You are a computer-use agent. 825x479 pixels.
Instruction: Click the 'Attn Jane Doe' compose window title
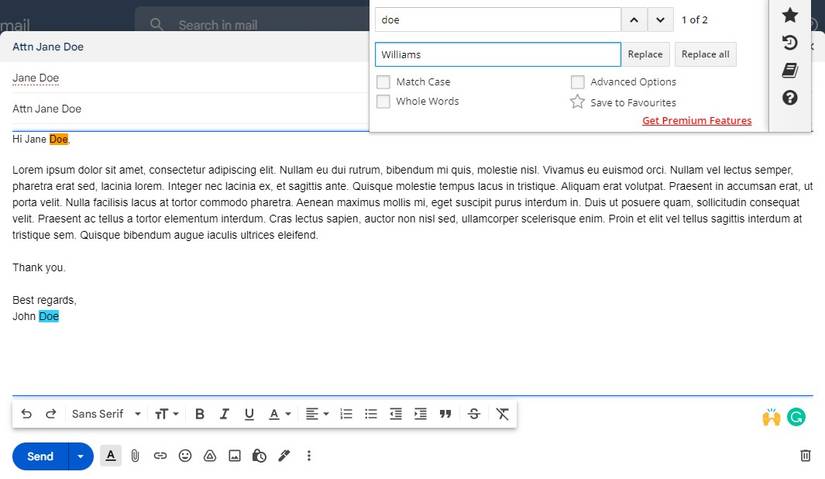(48, 47)
